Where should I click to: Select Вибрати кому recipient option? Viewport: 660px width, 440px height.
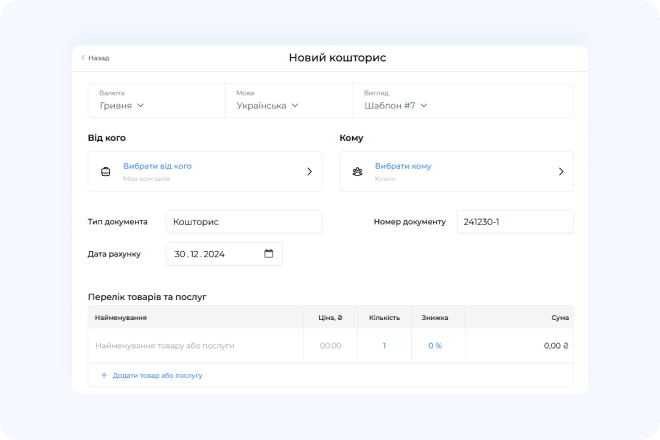point(403,166)
